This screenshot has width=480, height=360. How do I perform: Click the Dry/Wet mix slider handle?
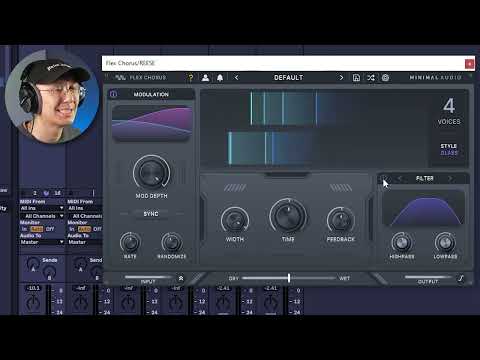point(289,278)
